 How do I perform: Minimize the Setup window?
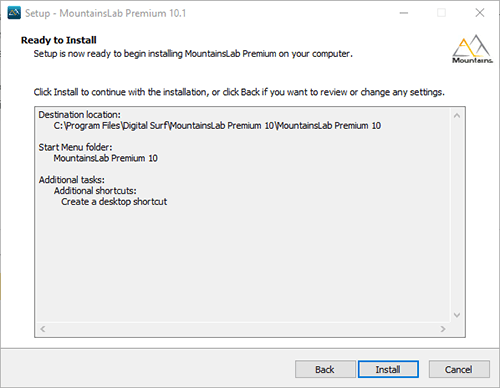(404, 13)
